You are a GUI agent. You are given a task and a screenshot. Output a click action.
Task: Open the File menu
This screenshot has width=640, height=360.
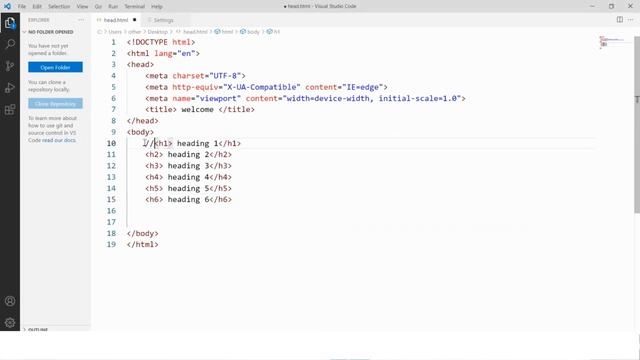point(22,7)
